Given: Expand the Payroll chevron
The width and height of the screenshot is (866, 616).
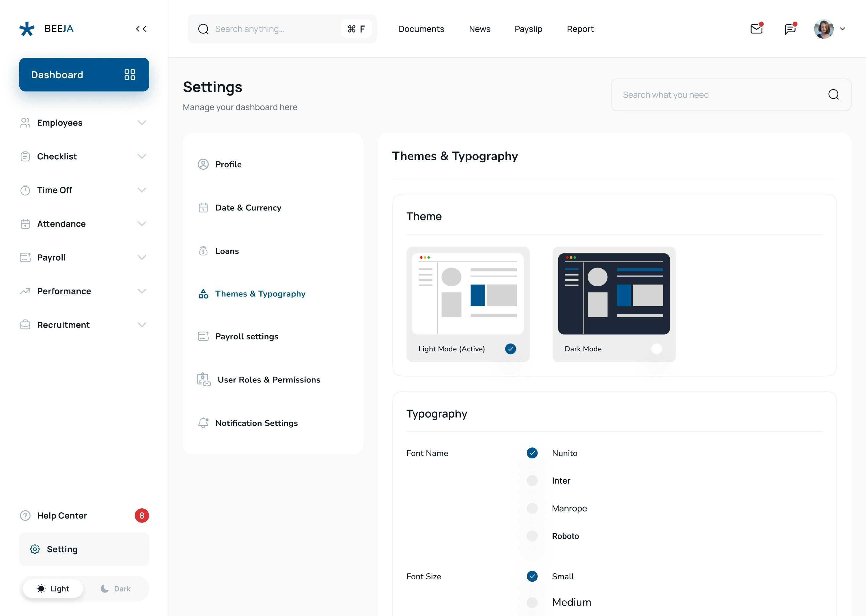Looking at the screenshot, I should pos(142,257).
